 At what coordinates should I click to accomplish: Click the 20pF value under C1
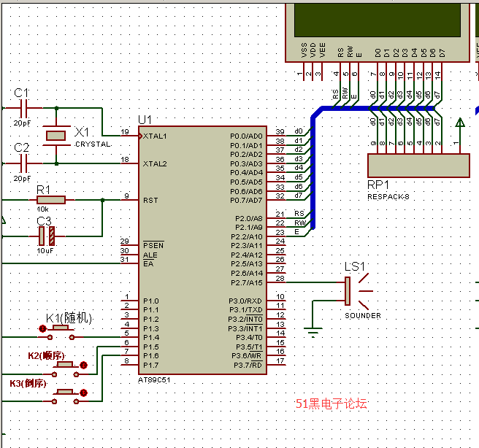point(22,123)
